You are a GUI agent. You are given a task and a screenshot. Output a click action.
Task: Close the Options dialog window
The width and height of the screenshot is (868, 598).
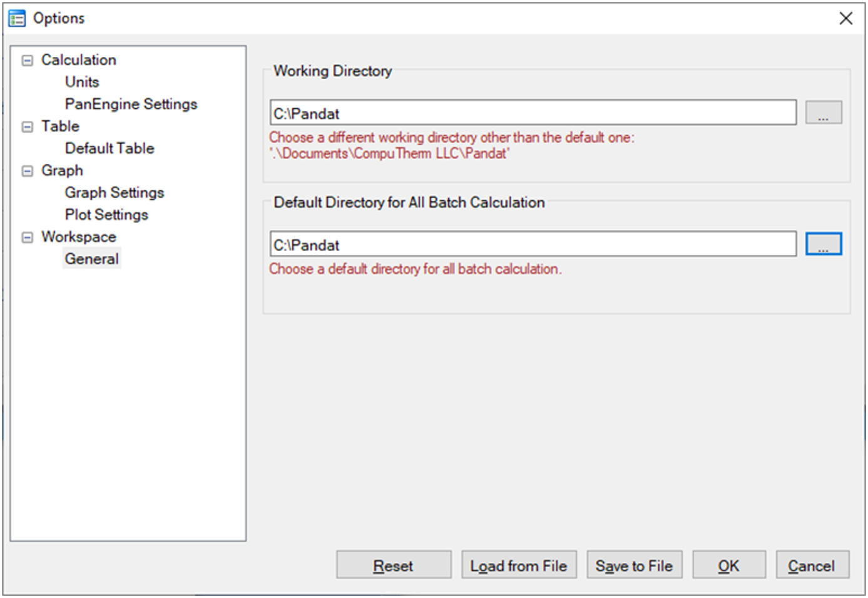click(x=845, y=18)
